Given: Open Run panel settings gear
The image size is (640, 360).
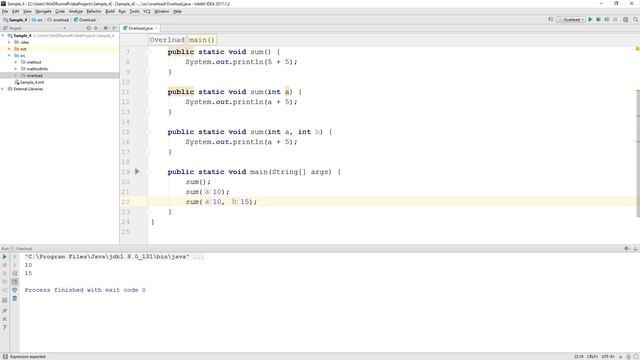Looking at the screenshot, I should [627, 248].
